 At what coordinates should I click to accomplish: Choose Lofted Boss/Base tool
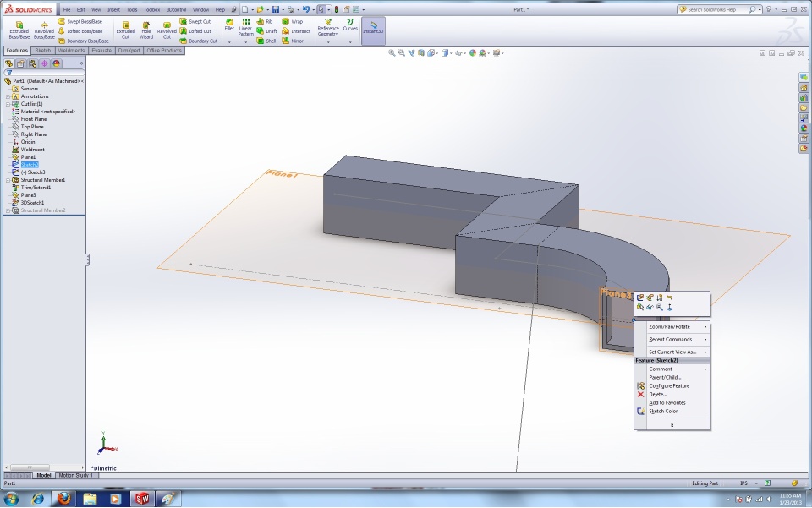80,31
